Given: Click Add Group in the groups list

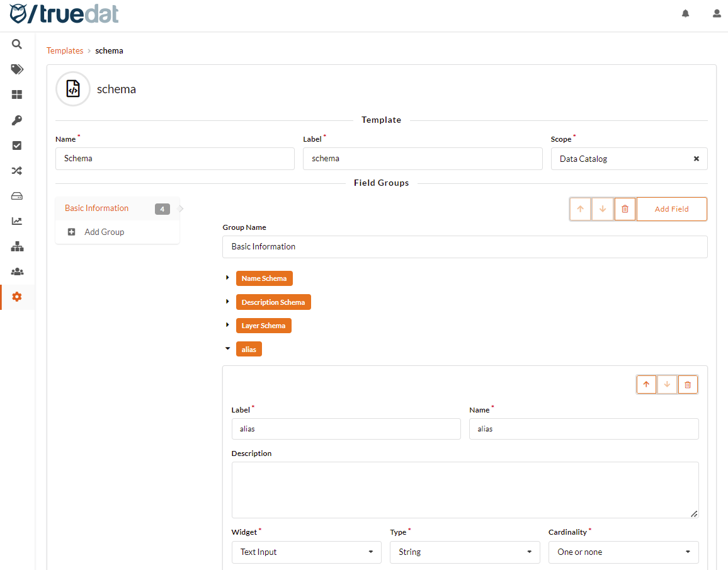Looking at the screenshot, I should (x=104, y=232).
